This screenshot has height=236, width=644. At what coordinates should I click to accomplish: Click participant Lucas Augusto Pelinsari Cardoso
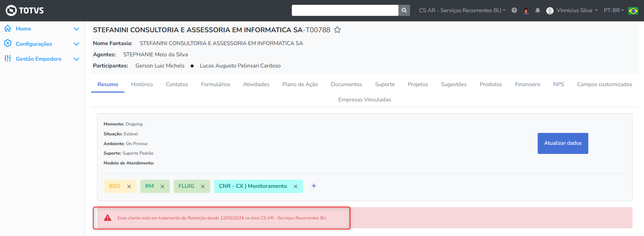(240, 66)
